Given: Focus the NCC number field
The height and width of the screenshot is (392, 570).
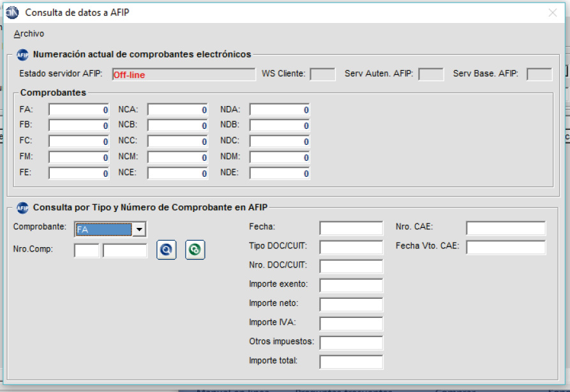Looking at the screenshot, I should click(177, 142).
